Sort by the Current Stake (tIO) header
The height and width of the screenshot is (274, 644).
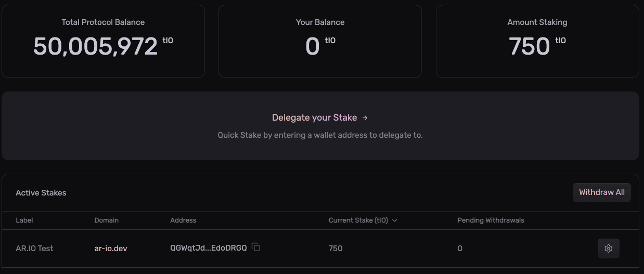(x=358, y=220)
